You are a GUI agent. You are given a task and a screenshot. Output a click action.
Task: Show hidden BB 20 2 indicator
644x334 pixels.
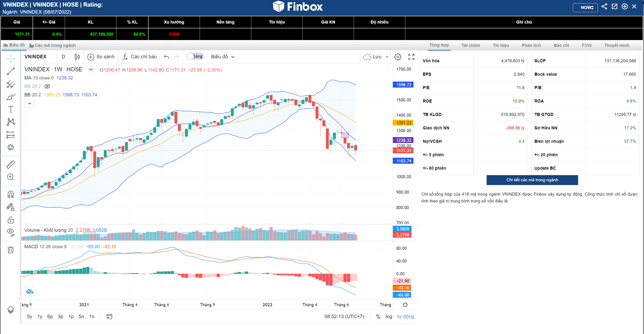tap(47, 86)
